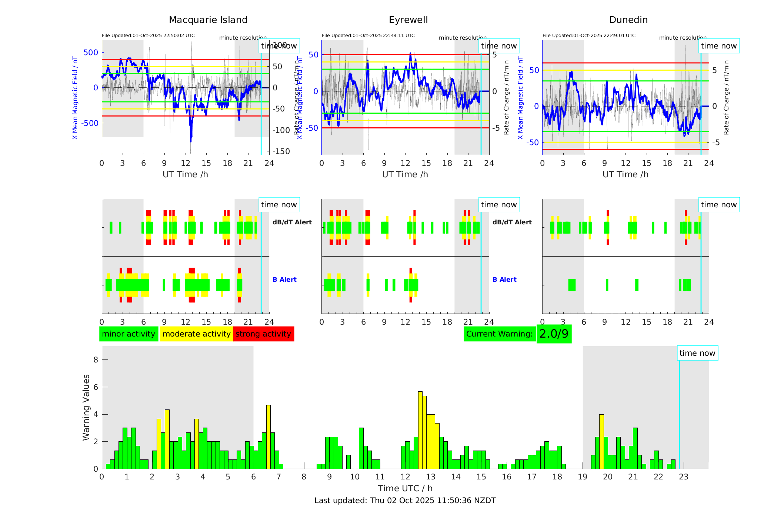Click Macquarie Island File Updated timestamp

click(148, 36)
